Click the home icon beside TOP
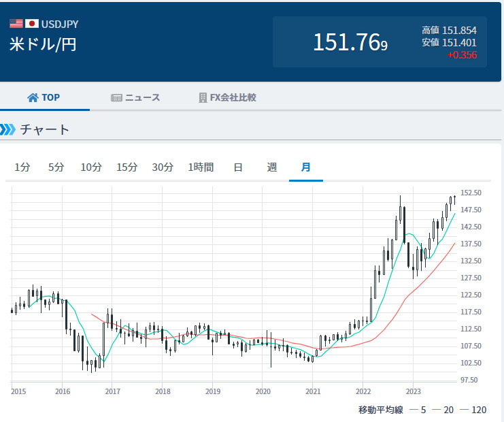The image size is (504, 422). pyautogui.click(x=33, y=97)
